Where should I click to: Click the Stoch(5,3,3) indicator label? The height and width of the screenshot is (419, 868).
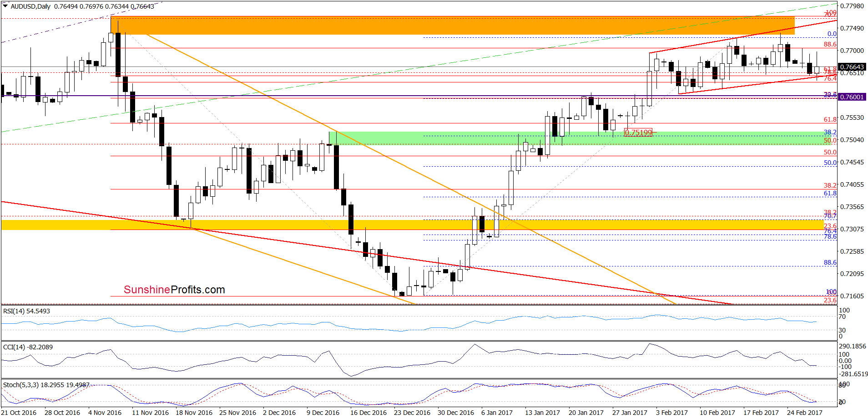pos(46,385)
